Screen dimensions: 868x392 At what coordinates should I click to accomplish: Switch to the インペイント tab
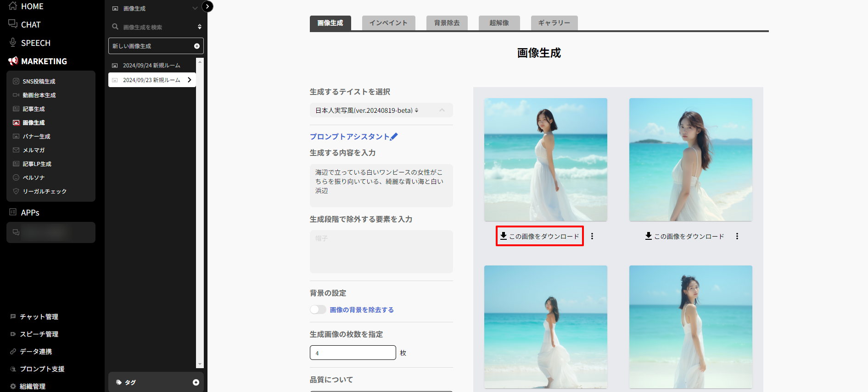(388, 23)
